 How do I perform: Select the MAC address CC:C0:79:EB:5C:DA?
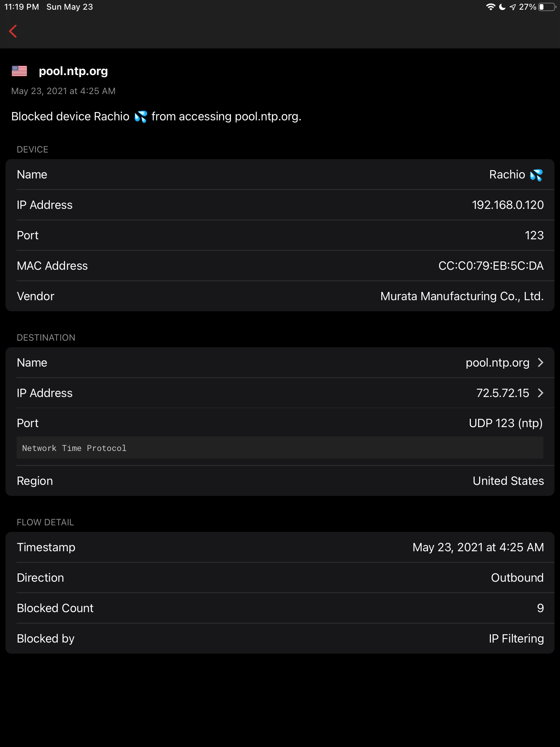[x=491, y=266]
